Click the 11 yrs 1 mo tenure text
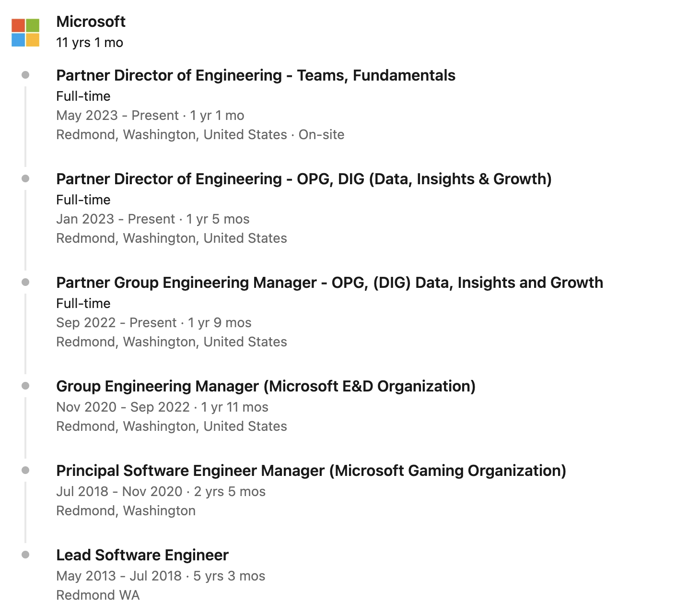Screen dimensions: 676x616 90,43
